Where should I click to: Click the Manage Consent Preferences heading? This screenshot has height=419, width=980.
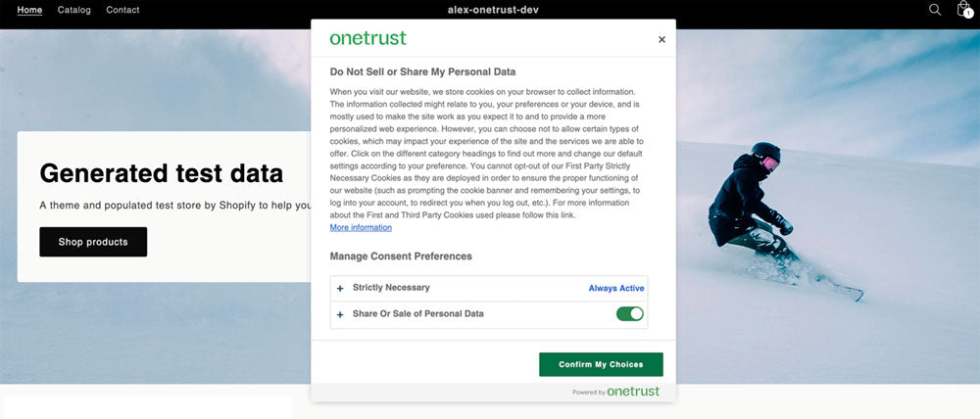tap(401, 256)
